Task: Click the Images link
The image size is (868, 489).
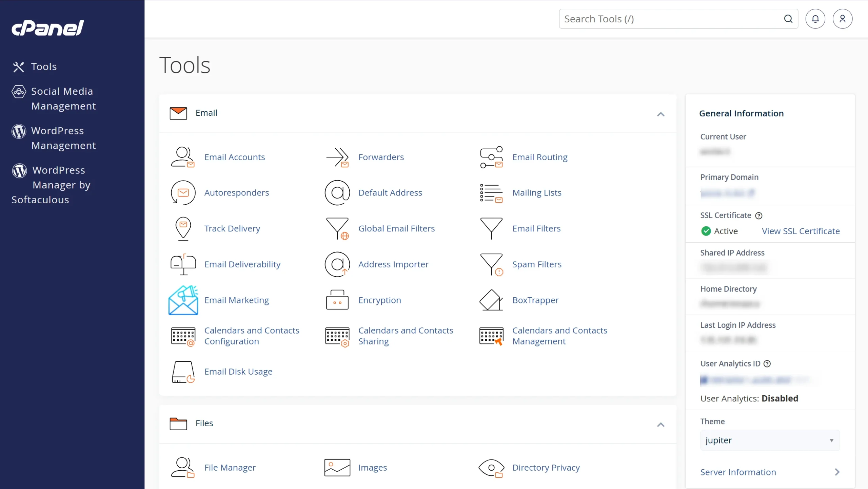Action: (373, 468)
